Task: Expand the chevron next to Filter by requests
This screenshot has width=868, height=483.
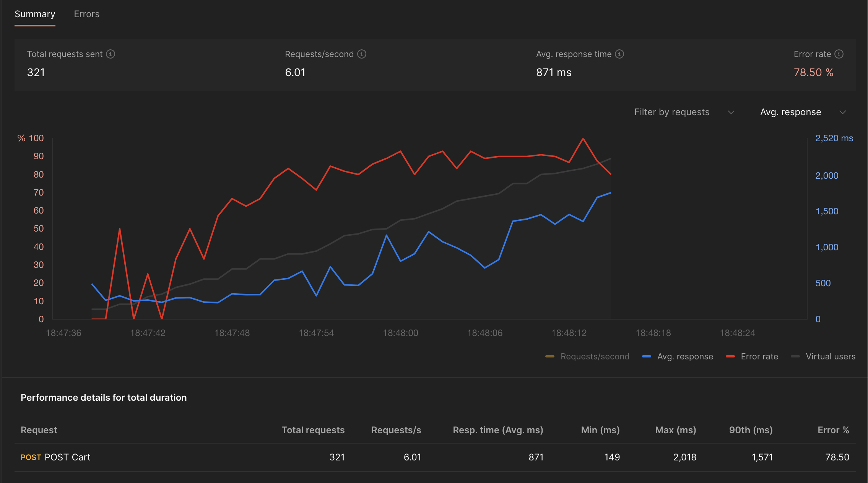Action: (x=731, y=112)
